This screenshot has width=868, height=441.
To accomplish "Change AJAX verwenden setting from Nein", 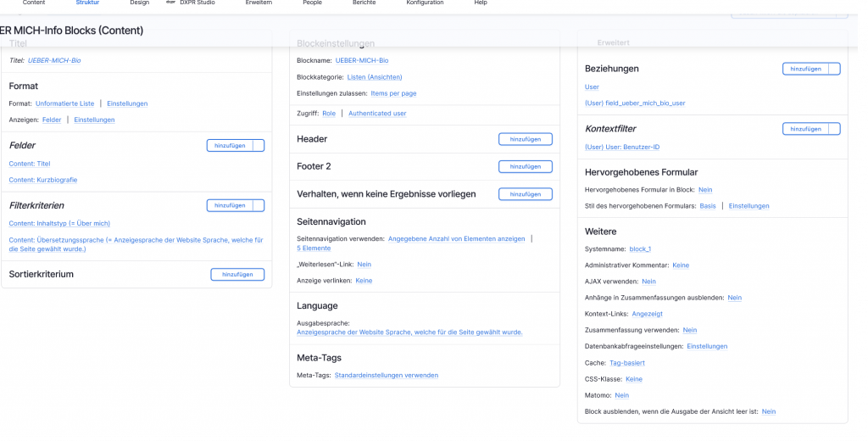I will click(x=648, y=282).
